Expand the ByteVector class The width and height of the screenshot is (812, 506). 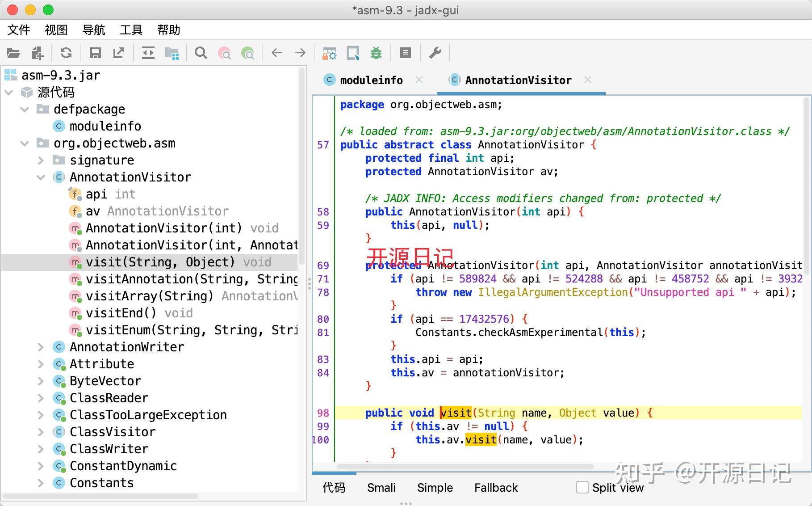(x=41, y=381)
